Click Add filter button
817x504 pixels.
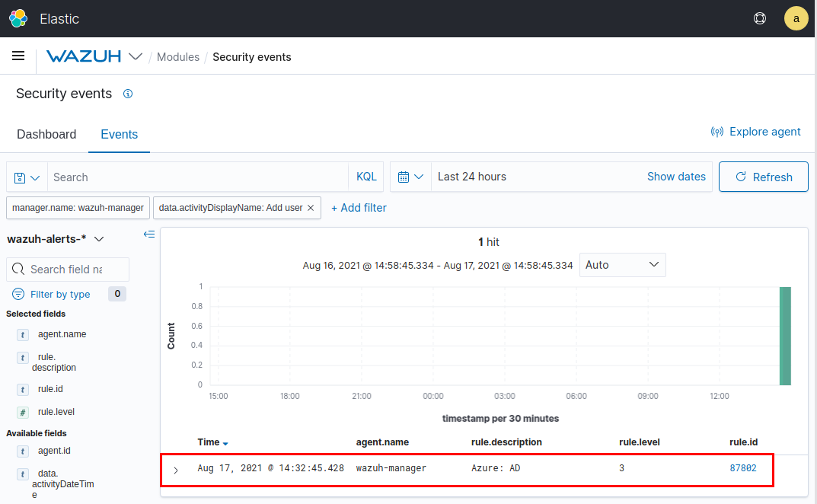click(359, 208)
